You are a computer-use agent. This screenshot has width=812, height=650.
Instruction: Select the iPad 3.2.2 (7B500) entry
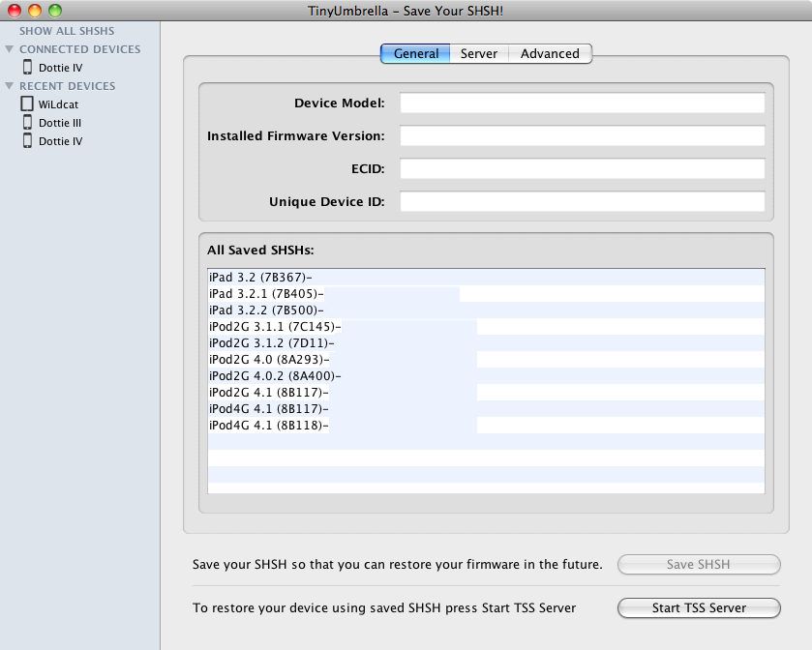coord(486,310)
